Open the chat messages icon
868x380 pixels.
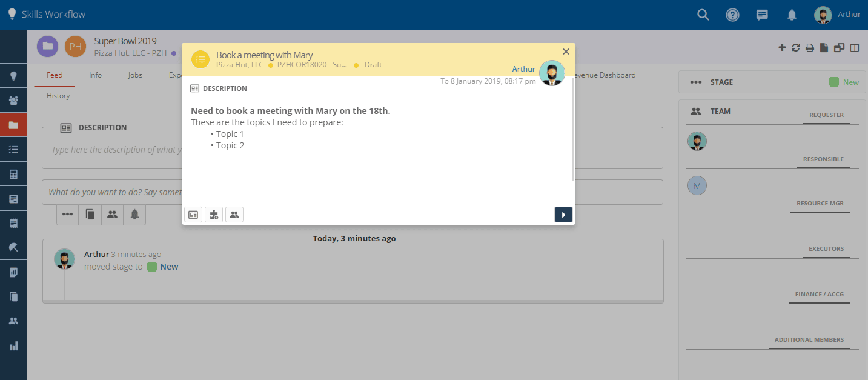coord(762,15)
